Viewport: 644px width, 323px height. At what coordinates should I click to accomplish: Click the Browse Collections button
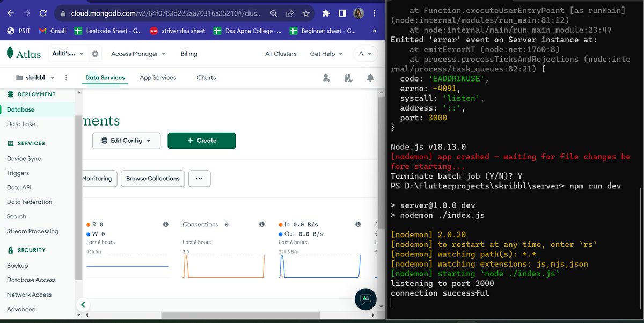[x=153, y=179]
